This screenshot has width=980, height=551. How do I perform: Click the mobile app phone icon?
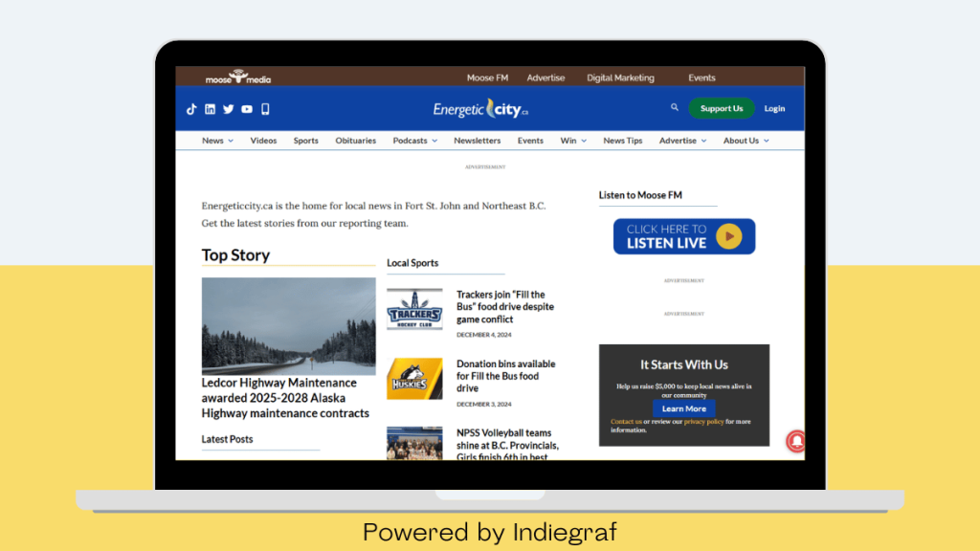265,109
